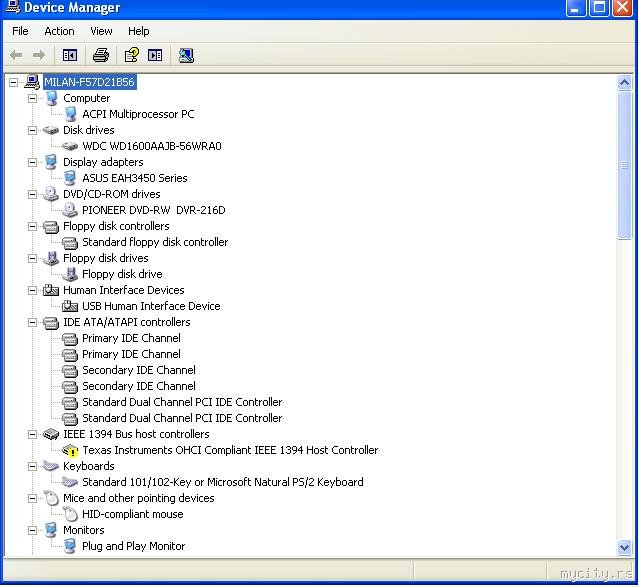The height and width of the screenshot is (587, 639).
Task: Click the WDC WD1600AAJB disk drive icon
Action: tap(70, 146)
